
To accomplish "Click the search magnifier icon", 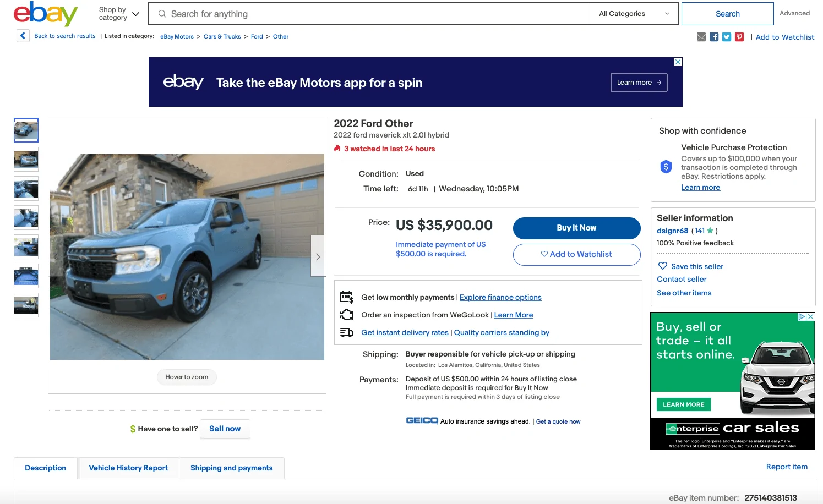I will point(162,14).
